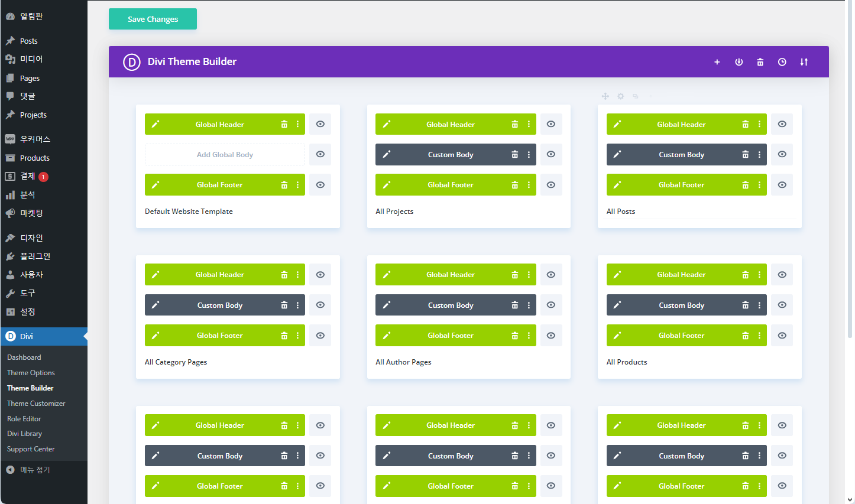This screenshot has width=855, height=504.
Task: Open Theme Options under Divi menu
Action: [31, 373]
